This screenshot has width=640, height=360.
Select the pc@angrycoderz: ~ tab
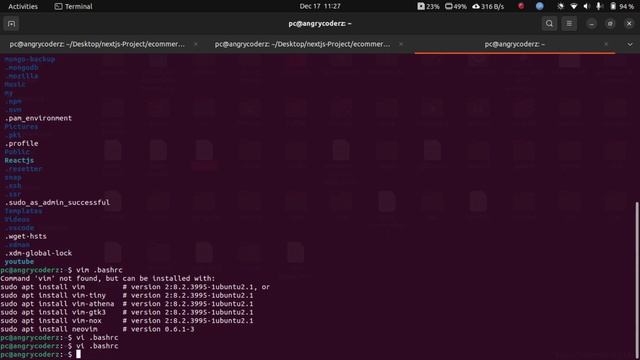[514, 44]
